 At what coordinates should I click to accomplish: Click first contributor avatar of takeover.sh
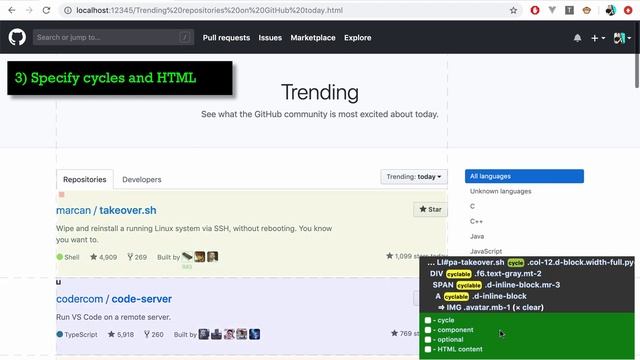click(x=187, y=256)
